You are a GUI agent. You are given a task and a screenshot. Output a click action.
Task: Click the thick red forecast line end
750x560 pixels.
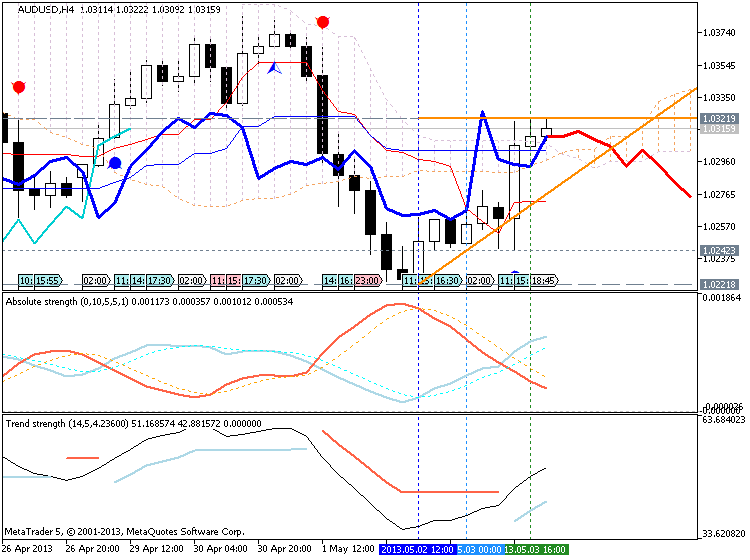tap(689, 196)
